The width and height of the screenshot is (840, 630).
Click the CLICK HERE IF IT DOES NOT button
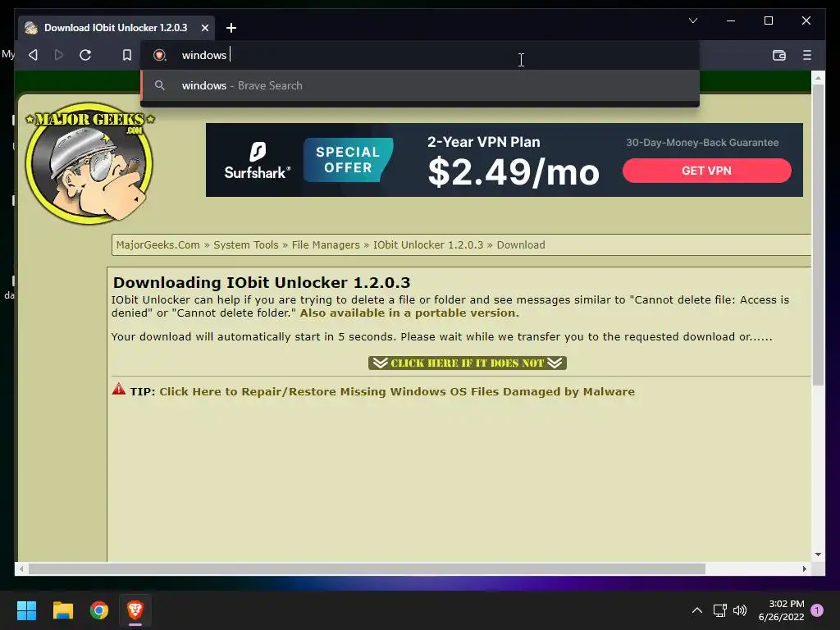tap(467, 363)
